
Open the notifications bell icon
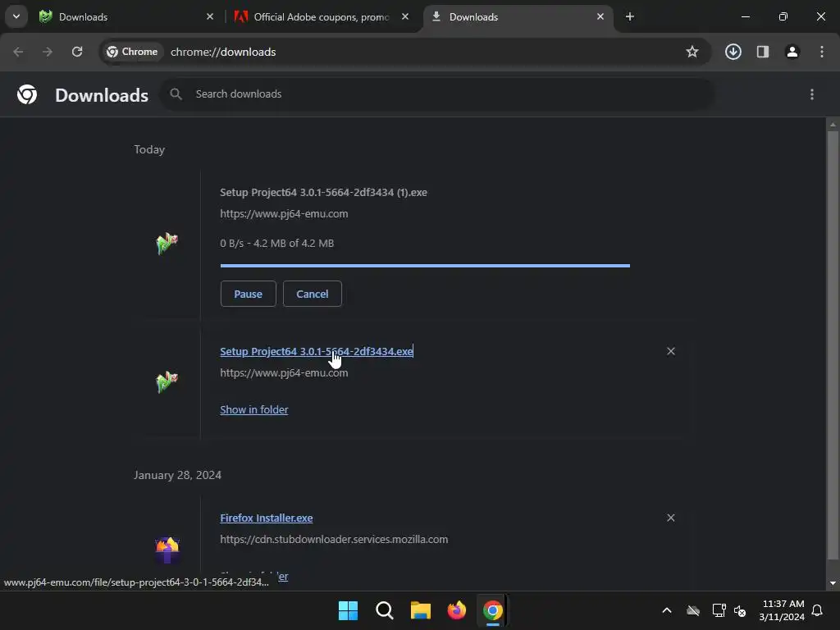click(817, 610)
